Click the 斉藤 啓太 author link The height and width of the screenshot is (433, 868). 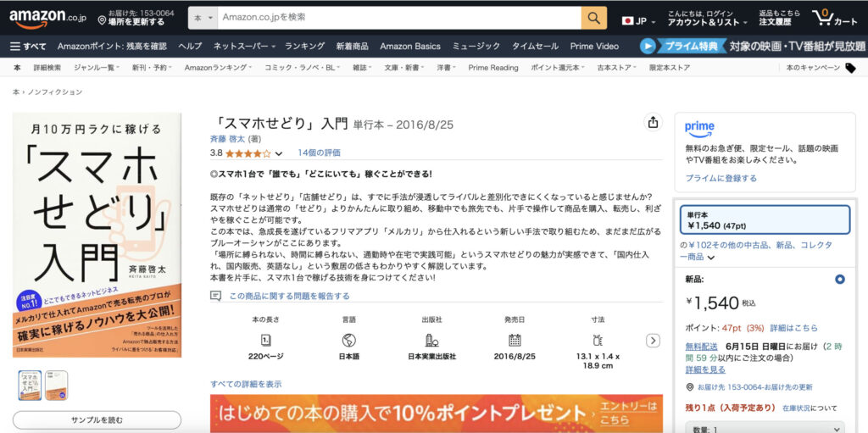tap(227, 139)
